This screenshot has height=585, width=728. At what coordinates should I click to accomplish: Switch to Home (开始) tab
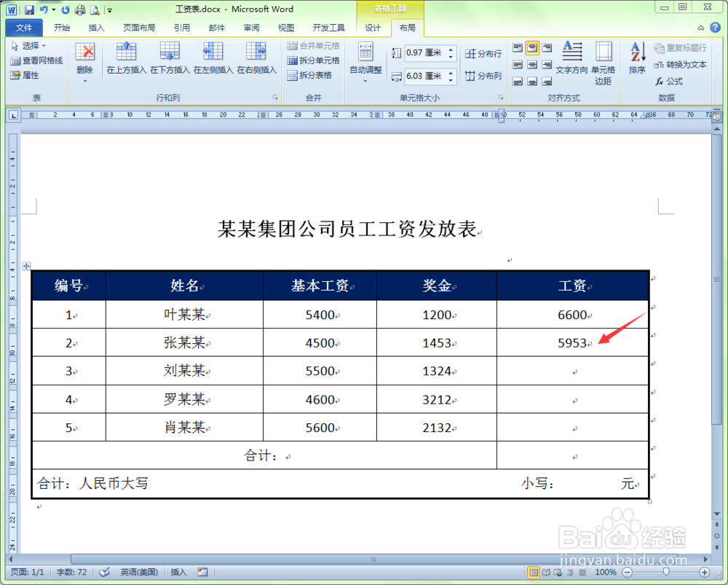pos(61,28)
